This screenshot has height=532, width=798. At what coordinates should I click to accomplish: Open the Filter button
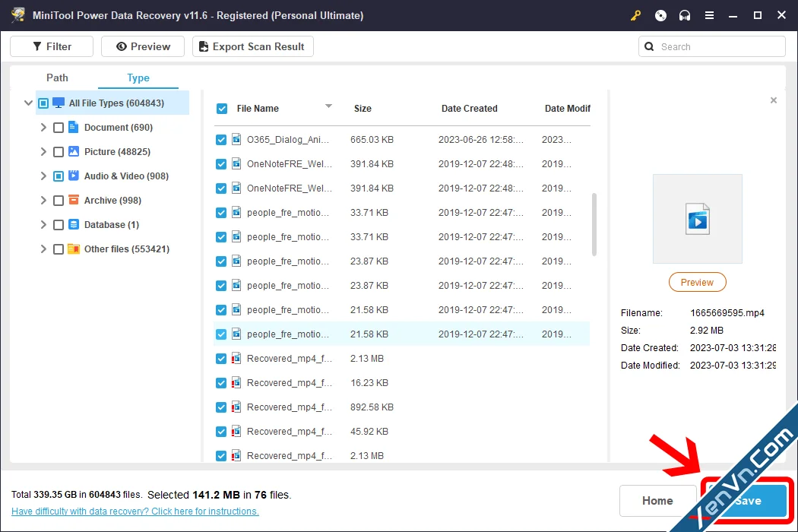52,46
